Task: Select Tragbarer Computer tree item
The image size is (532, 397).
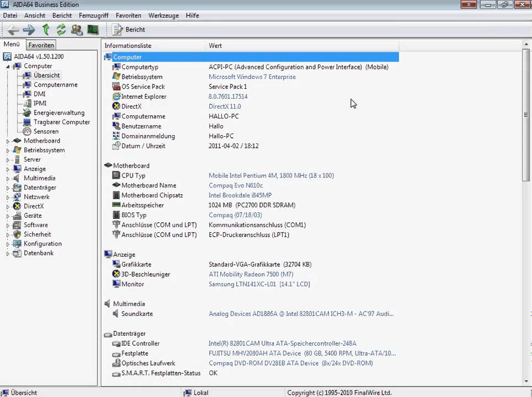Action: [62, 122]
